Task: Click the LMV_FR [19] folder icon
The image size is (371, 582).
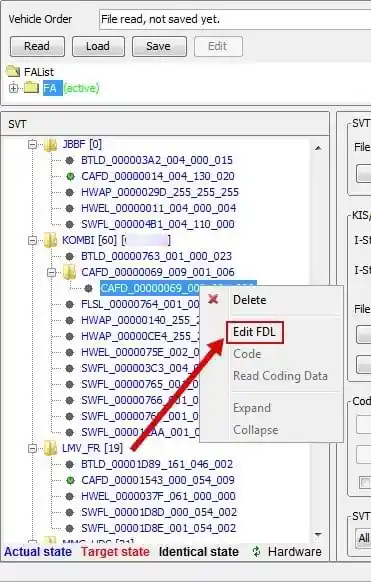Action: point(51,448)
